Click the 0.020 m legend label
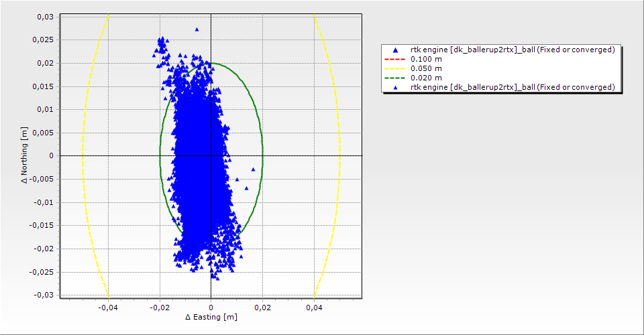Image resolution: width=644 pixels, height=335 pixels. [426, 78]
